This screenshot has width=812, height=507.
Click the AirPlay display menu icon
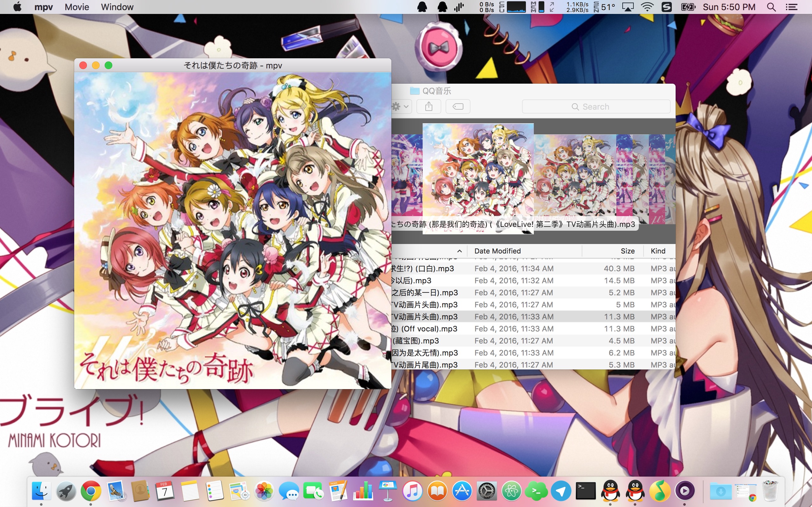point(628,7)
